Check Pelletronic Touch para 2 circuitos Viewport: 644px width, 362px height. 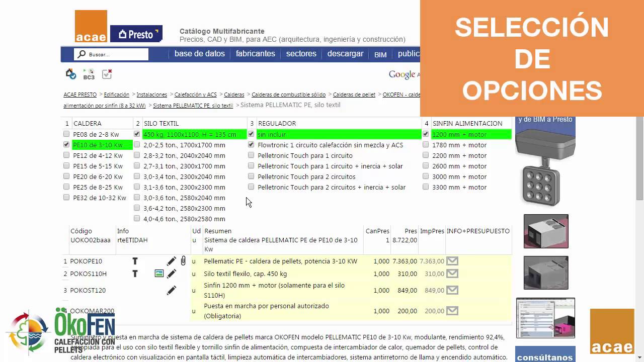pos(251,176)
